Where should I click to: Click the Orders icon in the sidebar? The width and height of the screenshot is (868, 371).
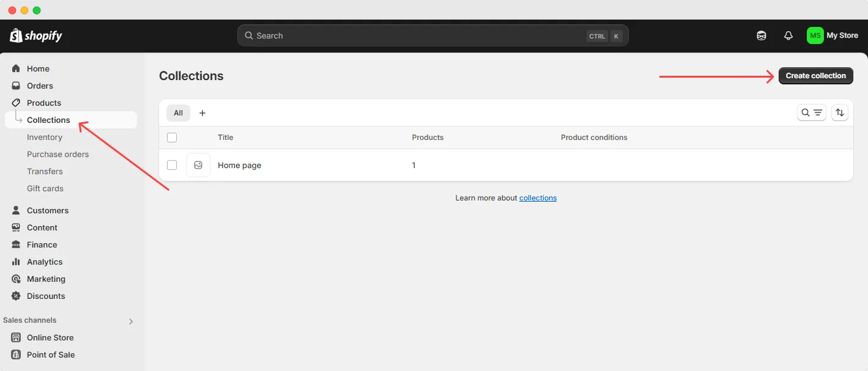(x=15, y=86)
